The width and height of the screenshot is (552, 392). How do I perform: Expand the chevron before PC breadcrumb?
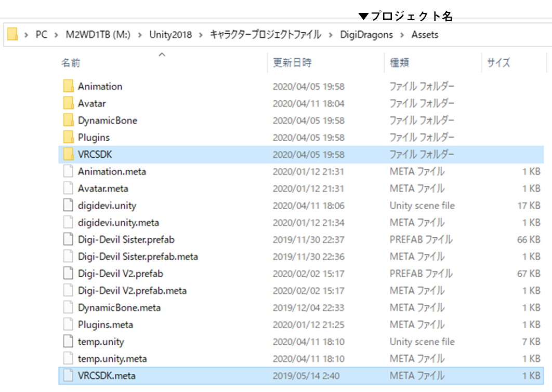coord(26,35)
